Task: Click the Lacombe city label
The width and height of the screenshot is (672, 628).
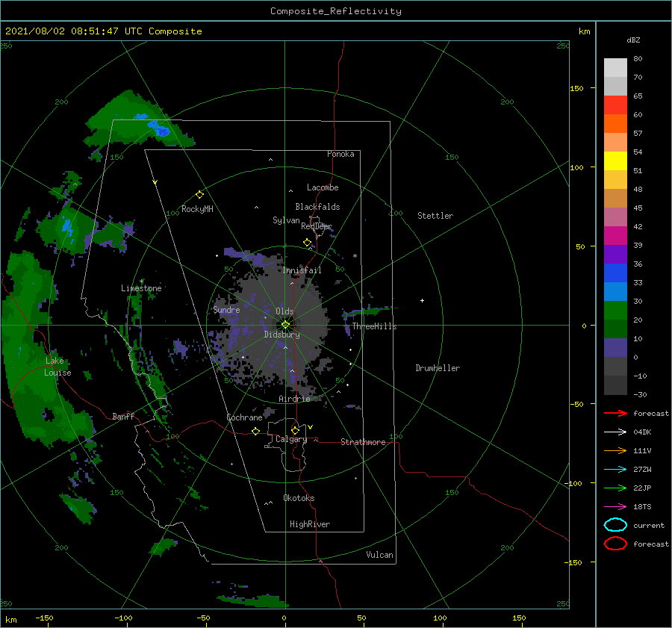Action: (x=323, y=187)
